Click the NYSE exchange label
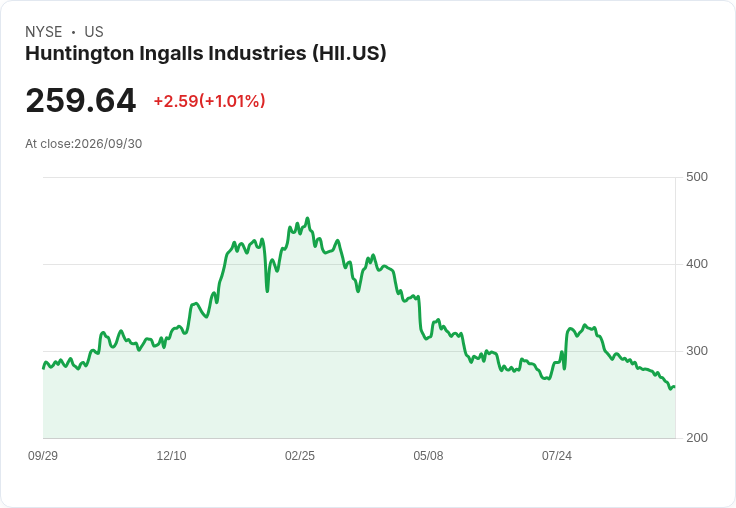Image resolution: width=736 pixels, height=508 pixels. [x=44, y=32]
